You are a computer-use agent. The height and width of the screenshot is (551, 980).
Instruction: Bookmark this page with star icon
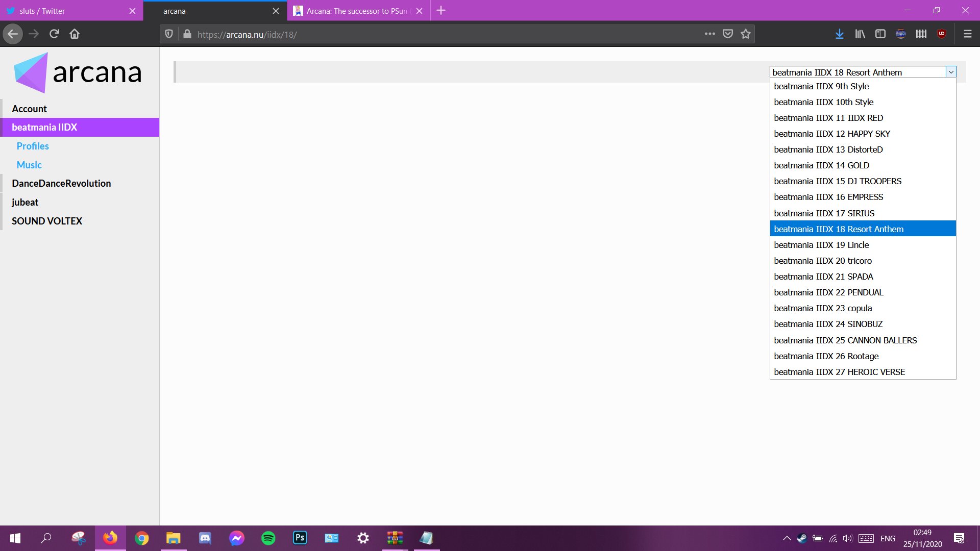[x=746, y=34]
